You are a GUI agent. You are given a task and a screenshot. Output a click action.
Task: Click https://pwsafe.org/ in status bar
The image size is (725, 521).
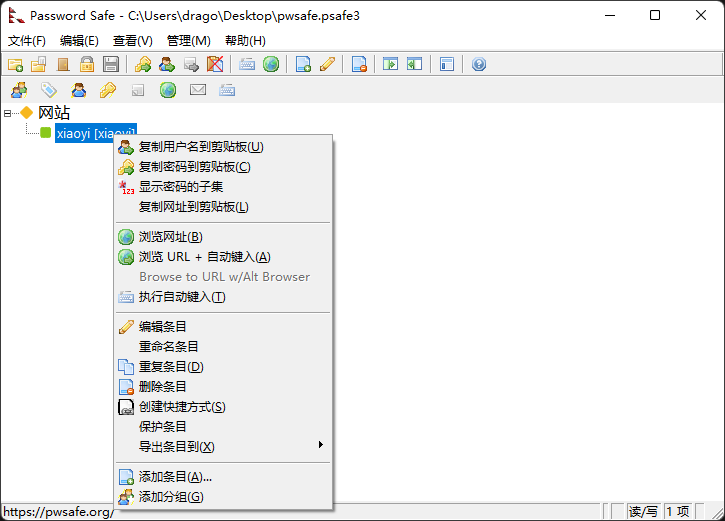click(x=58, y=512)
